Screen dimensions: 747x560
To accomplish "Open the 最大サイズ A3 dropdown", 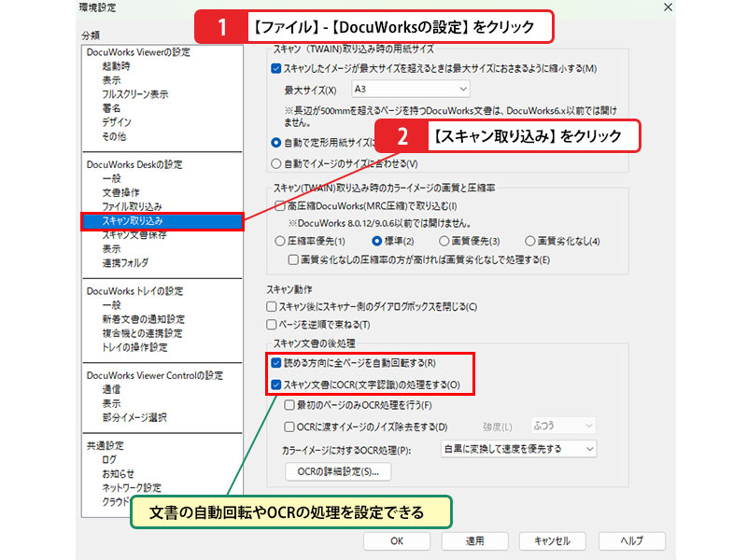I will [x=411, y=89].
